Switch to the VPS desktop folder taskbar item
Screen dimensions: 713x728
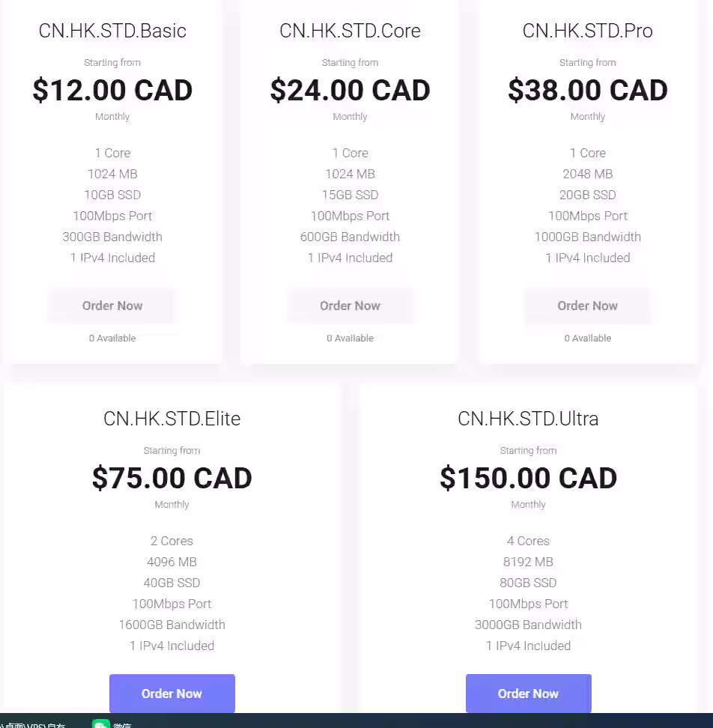click(x=32, y=725)
